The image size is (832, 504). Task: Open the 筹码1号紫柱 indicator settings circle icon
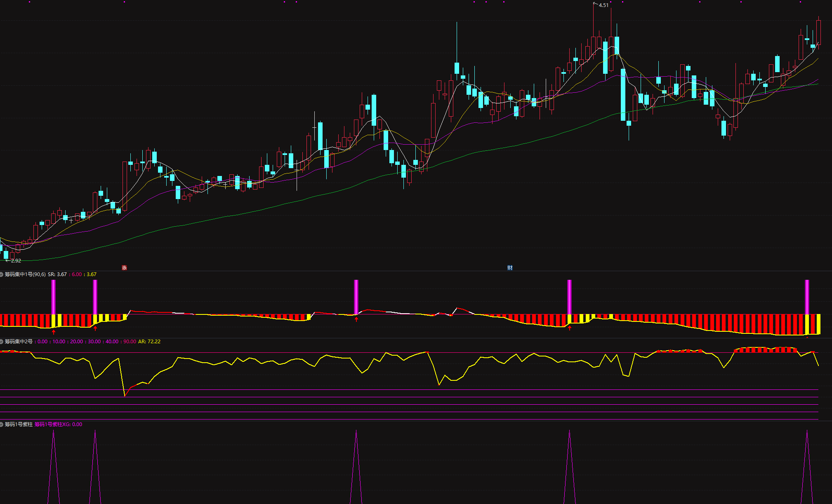(2, 424)
